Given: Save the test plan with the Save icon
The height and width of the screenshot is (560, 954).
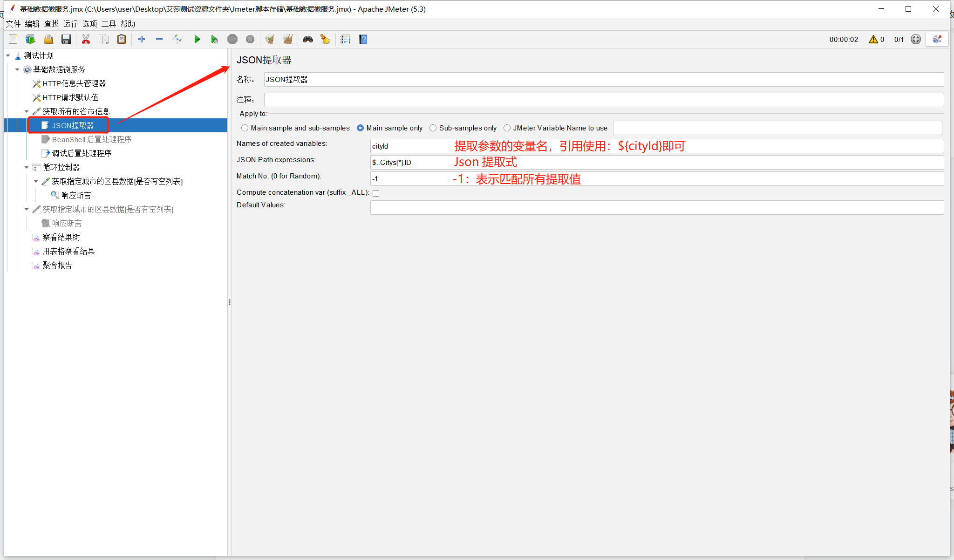Looking at the screenshot, I should coord(66,39).
